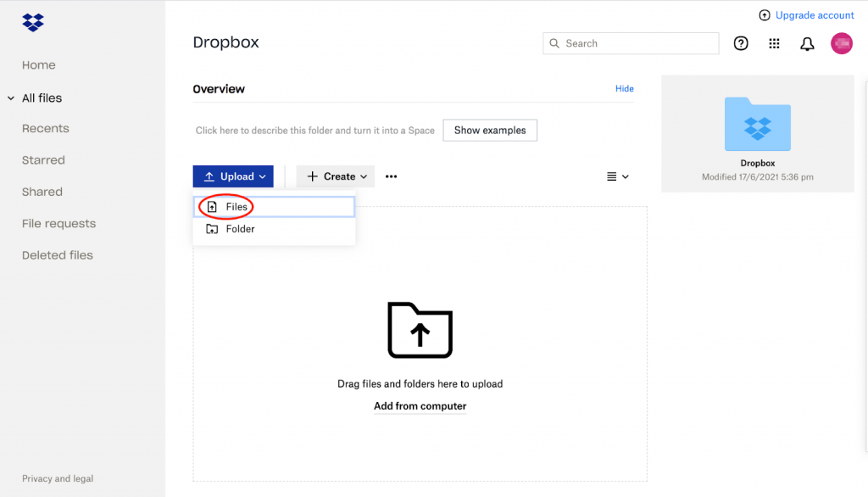Click the Show examples button
The image size is (868, 497).
click(x=490, y=131)
